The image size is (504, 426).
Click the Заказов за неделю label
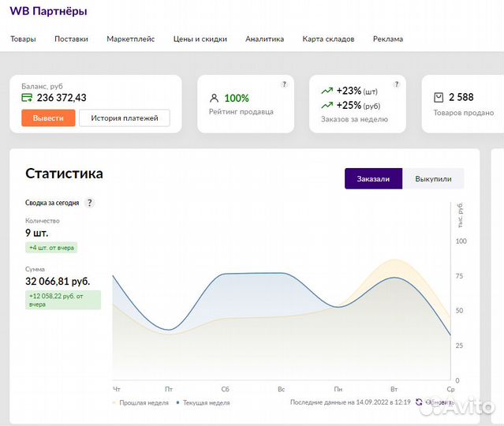point(355,119)
